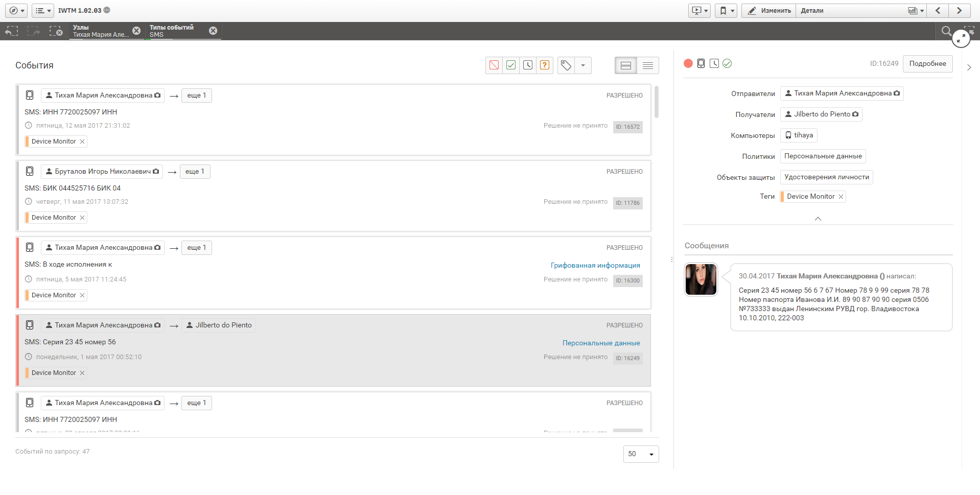Click the sender avatar photo in Сообщения
980x495 pixels.
click(701, 279)
